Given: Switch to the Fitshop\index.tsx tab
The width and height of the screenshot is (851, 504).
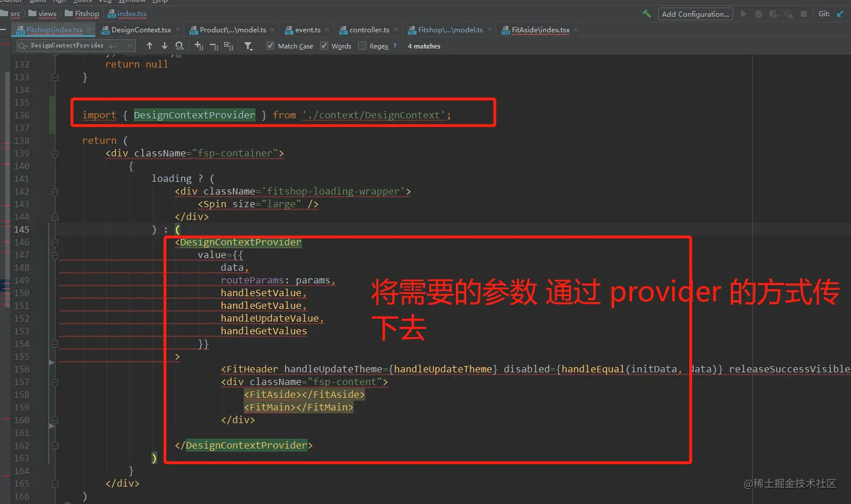Looking at the screenshot, I should click(x=54, y=30).
